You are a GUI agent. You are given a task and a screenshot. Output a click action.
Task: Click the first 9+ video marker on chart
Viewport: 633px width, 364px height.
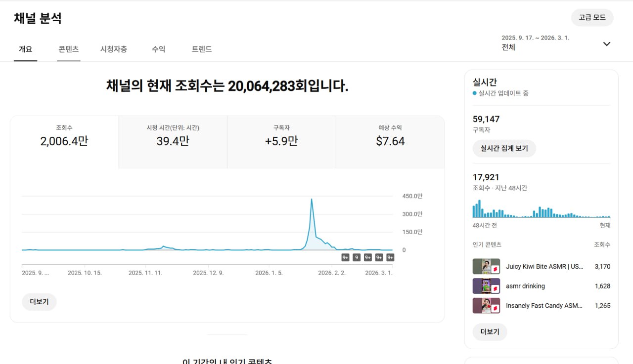point(345,257)
